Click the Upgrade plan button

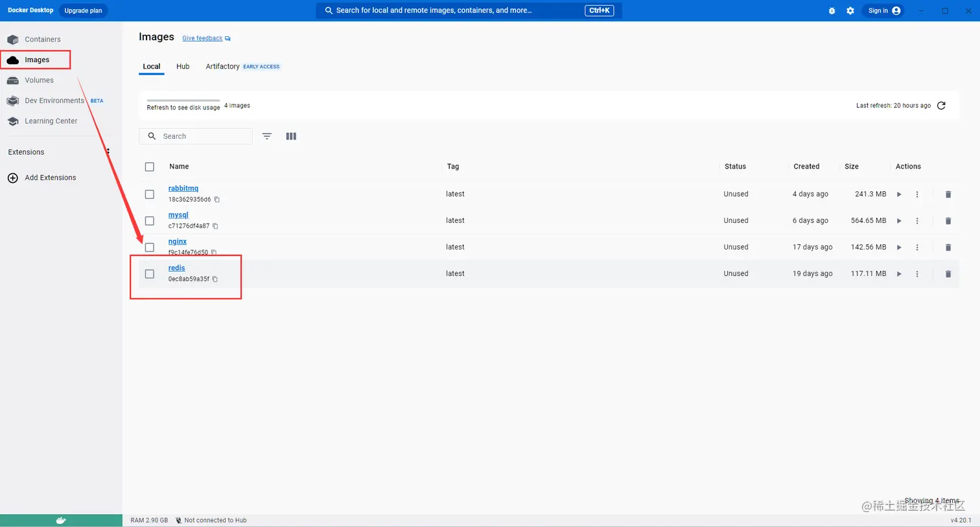tap(83, 11)
